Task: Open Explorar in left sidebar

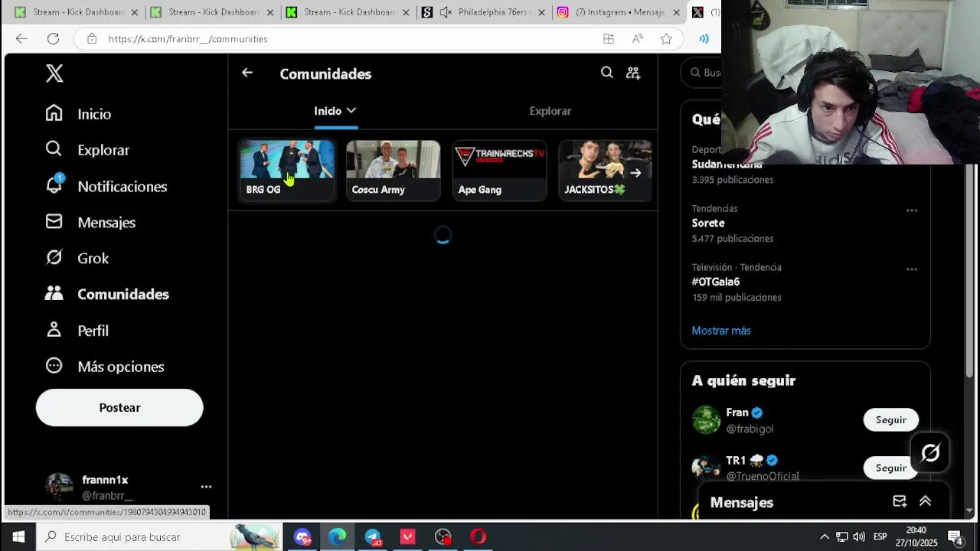Action: [87, 150]
